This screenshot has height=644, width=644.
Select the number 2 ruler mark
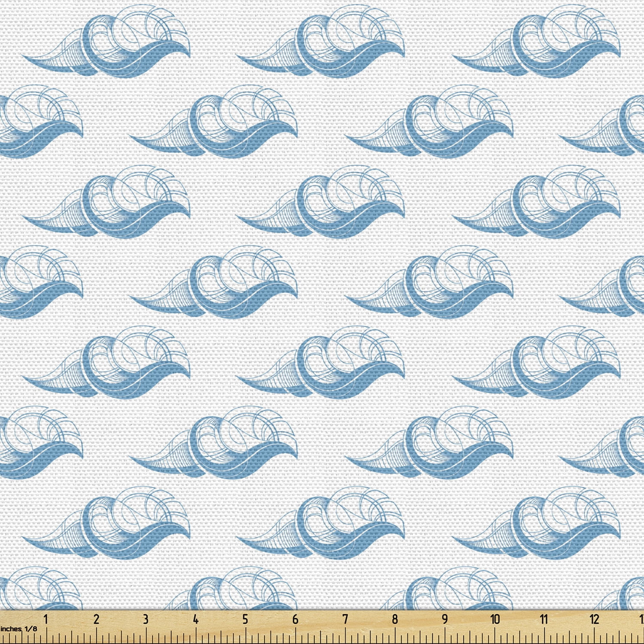point(96,620)
